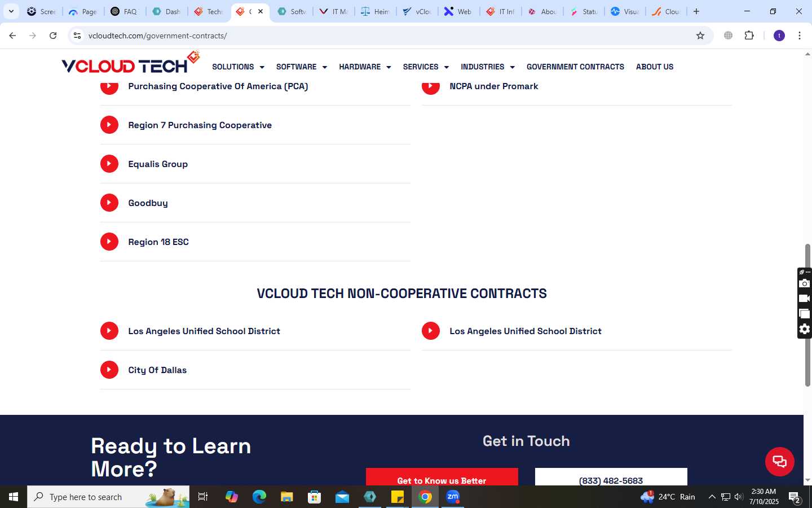Expand the Purchasing Cooperative Of America (PCA) row
Viewport: 812px width, 508px height.
tap(255, 86)
